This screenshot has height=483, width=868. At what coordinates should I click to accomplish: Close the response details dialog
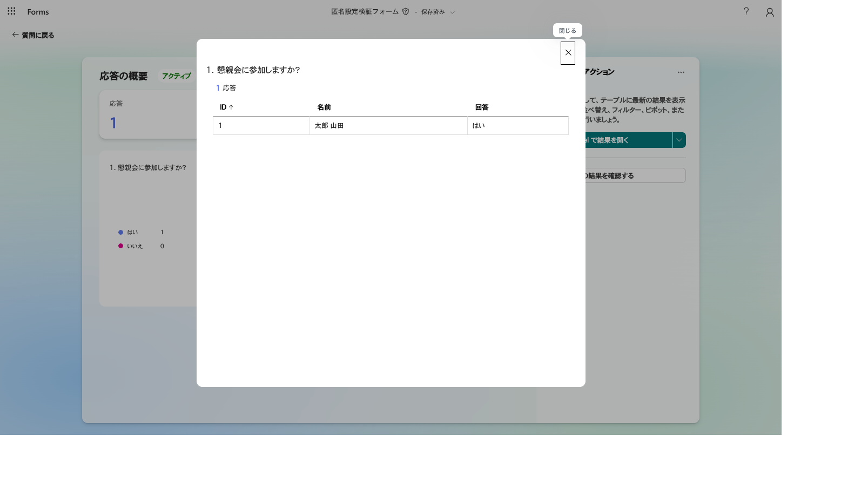click(x=568, y=53)
